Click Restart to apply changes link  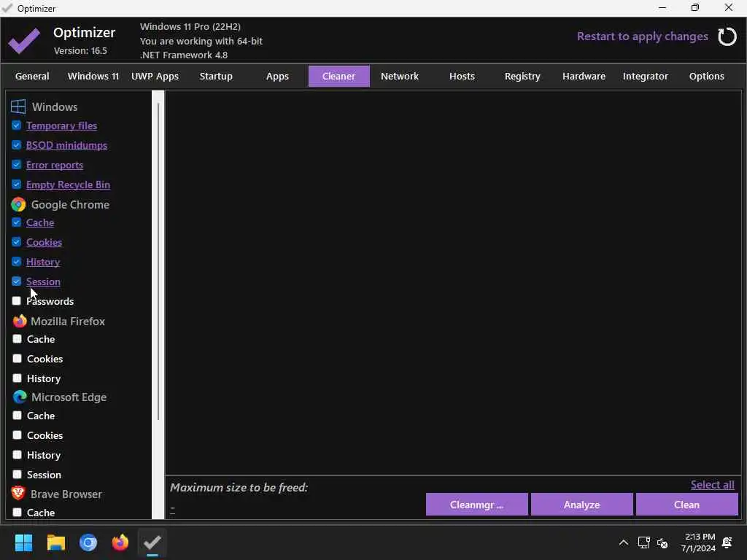[642, 36]
